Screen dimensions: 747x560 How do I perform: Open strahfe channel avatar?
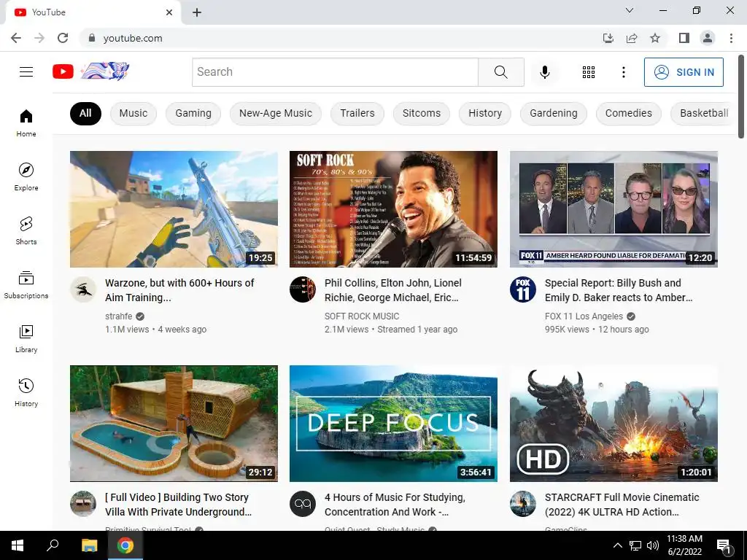[83, 289]
